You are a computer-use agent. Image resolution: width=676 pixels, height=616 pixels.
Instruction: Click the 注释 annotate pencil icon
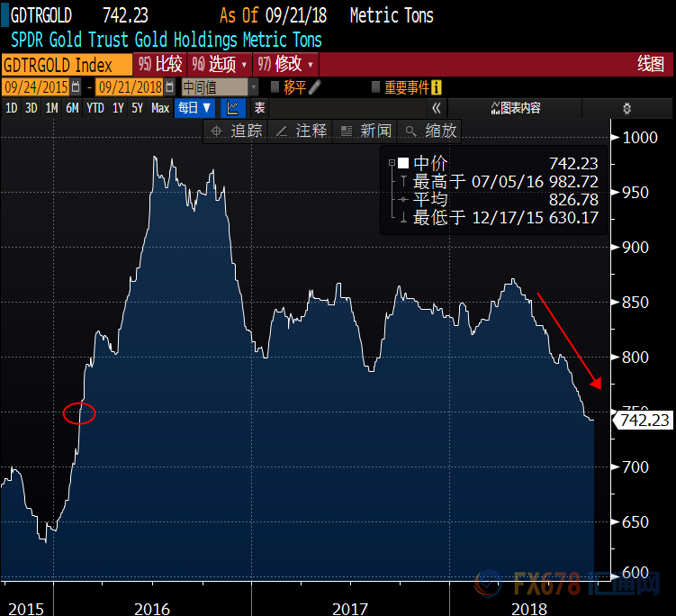[282, 131]
